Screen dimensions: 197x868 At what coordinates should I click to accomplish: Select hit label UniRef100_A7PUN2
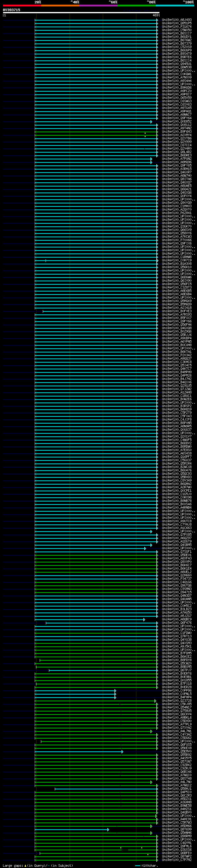point(177,159)
